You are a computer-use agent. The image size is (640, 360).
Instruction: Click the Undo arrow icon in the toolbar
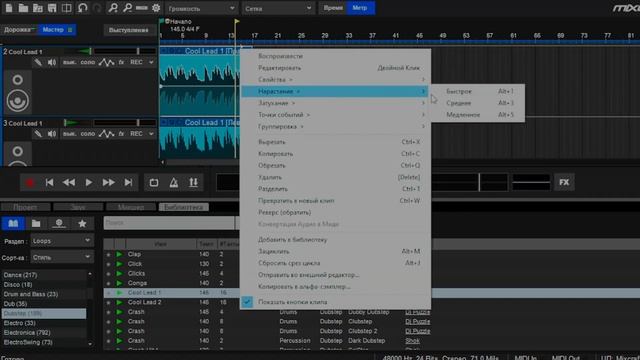click(x=82, y=8)
